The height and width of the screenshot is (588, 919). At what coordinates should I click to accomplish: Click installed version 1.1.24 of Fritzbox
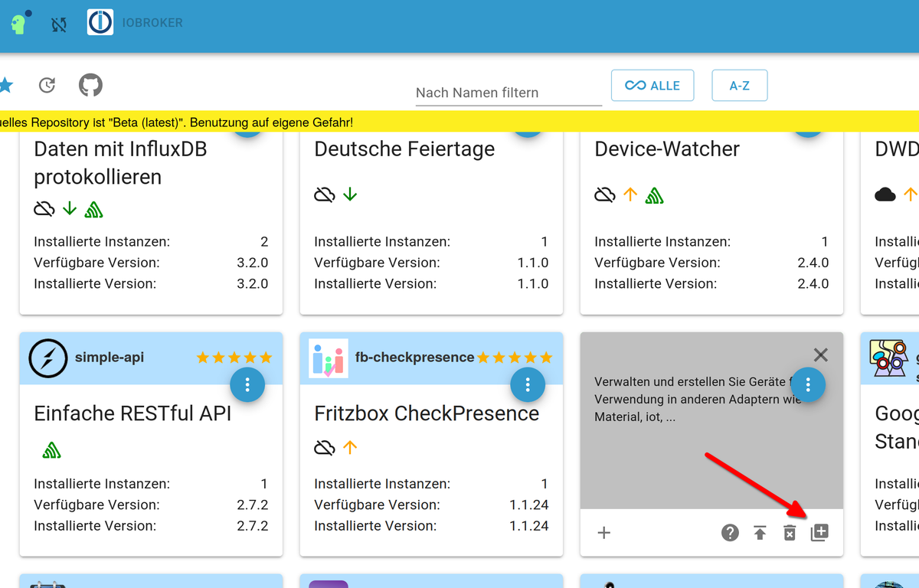528,526
